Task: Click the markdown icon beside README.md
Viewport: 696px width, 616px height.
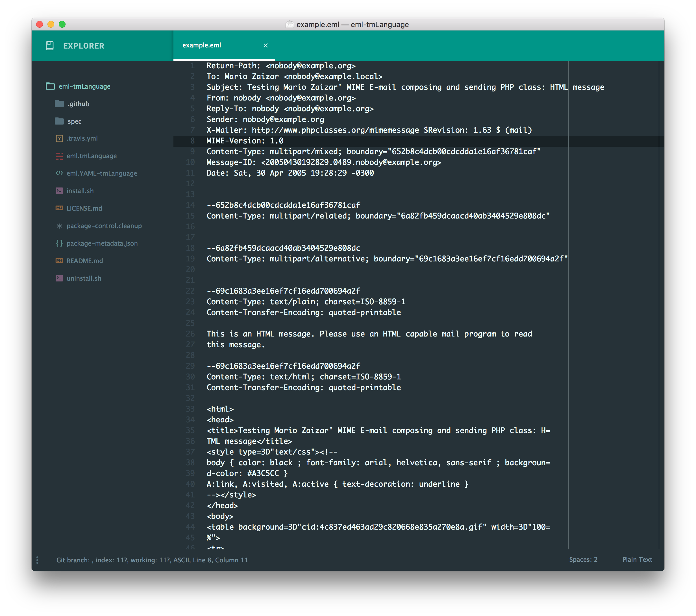Action: (60, 260)
